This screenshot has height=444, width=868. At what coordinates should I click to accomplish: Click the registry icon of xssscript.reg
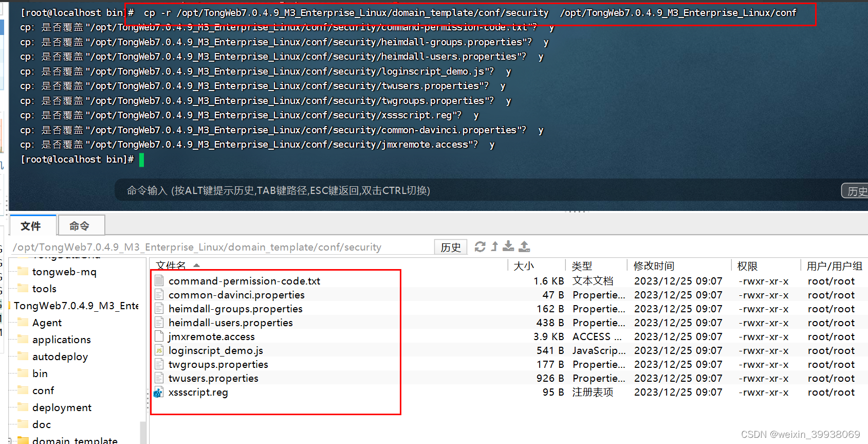point(158,392)
